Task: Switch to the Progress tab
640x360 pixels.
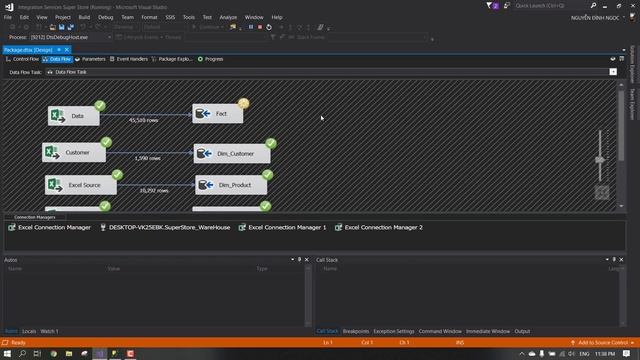Action: pos(211,59)
